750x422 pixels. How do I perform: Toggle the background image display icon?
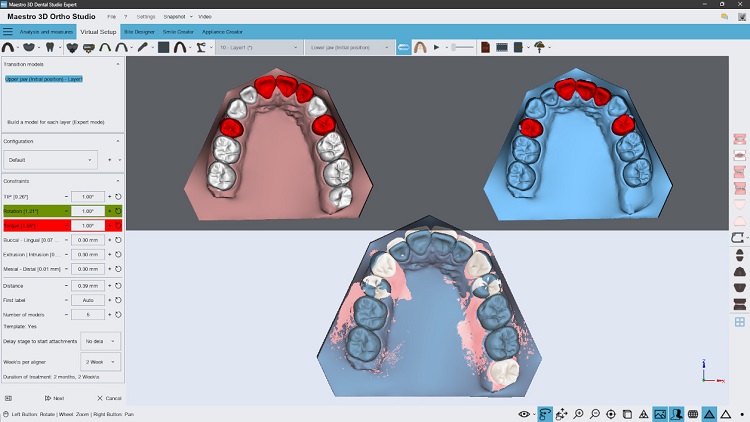pos(660,414)
